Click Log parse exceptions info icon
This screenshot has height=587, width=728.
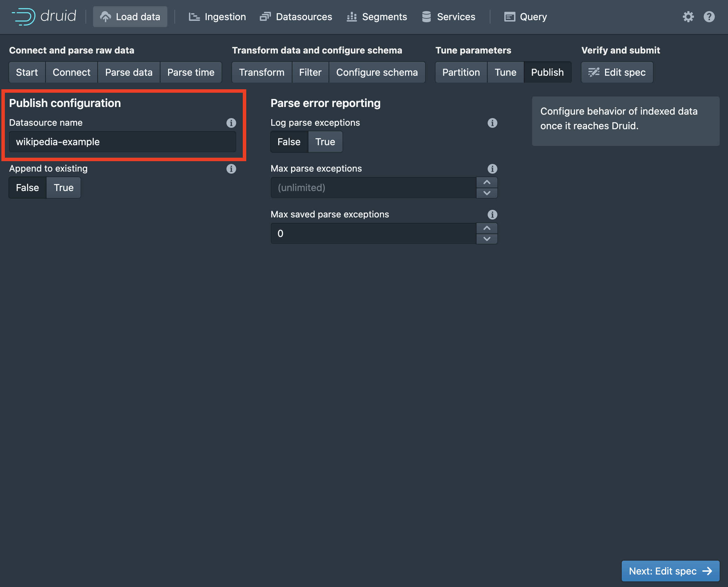[492, 123]
